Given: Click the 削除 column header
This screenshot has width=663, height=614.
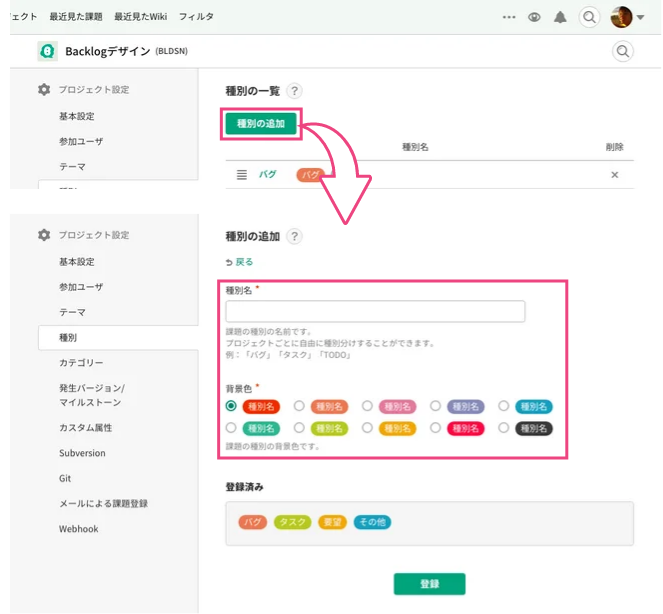Looking at the screenshot, I should click(x=614, y=147).
